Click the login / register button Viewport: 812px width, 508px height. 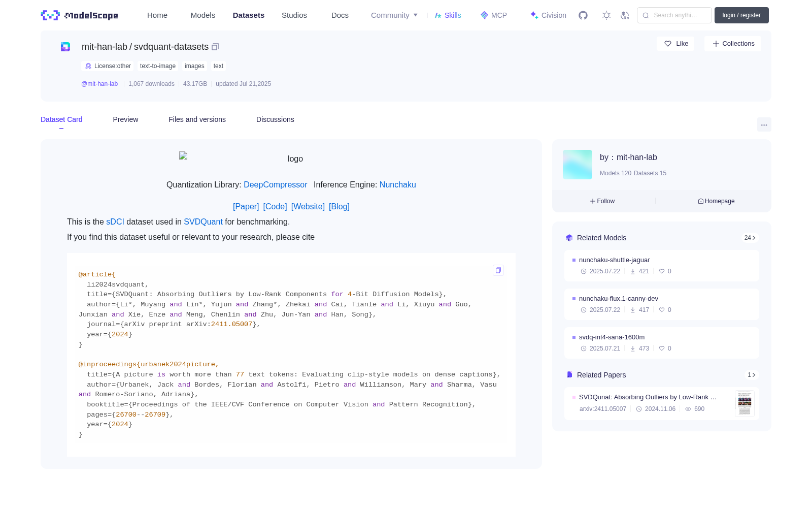(741, 15)
